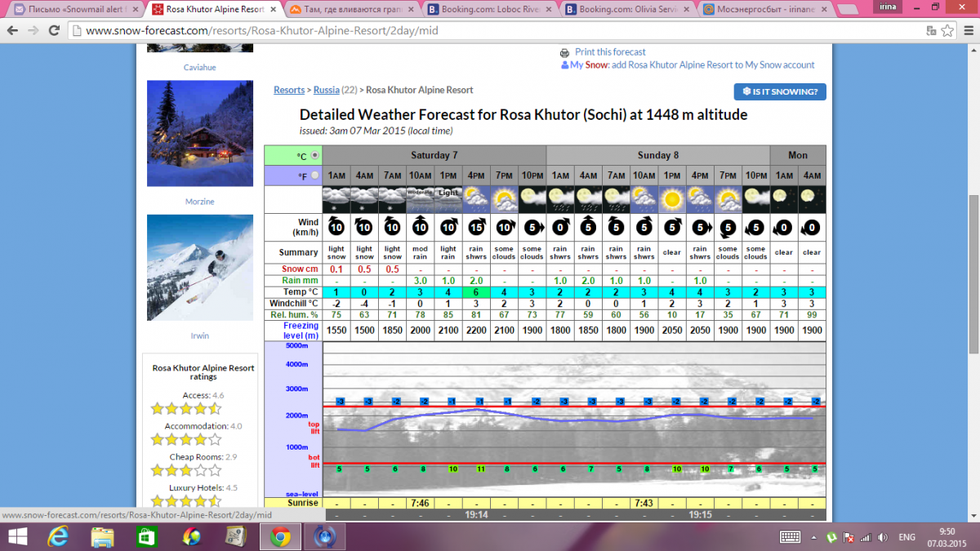Open Russia breadcrumb link
This screenshot has height=551, width=980.
327,90
